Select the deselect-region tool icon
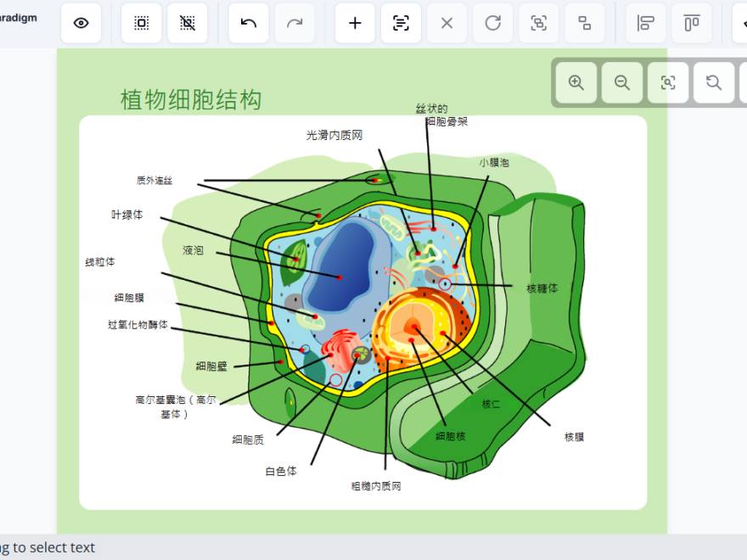Screen dimensions: 747x560 [188, 23]
